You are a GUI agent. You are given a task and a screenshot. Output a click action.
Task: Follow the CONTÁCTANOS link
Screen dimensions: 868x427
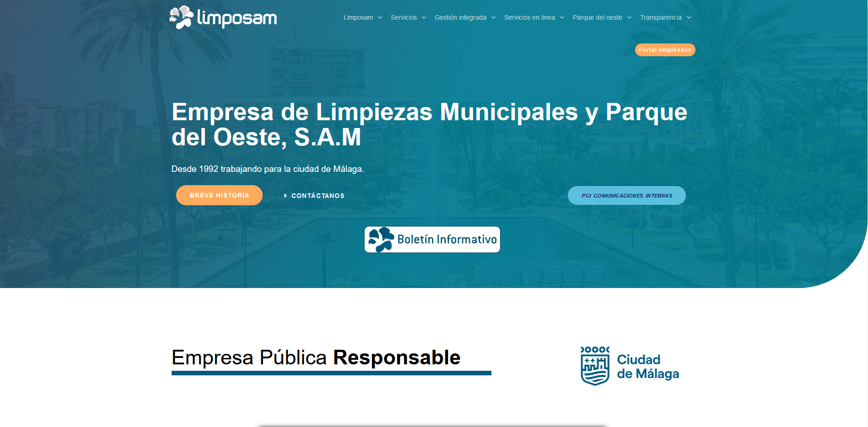point(318,196)
